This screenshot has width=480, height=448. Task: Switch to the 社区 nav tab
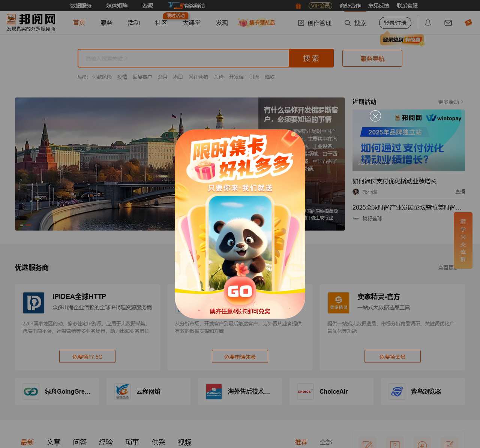tap(160, 22)
